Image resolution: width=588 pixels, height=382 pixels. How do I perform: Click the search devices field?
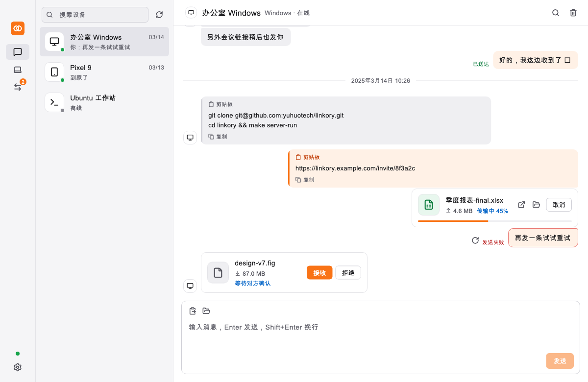pos(95,15)
